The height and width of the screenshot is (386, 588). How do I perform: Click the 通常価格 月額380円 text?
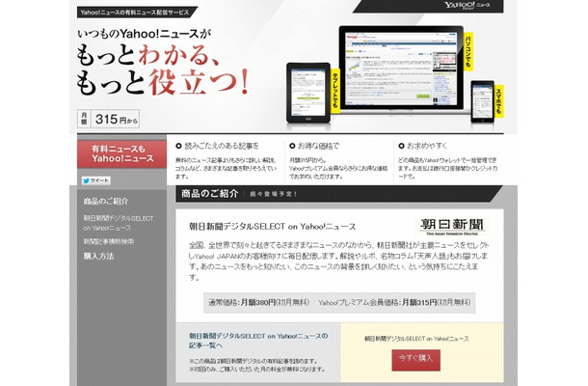coord(258,302)
